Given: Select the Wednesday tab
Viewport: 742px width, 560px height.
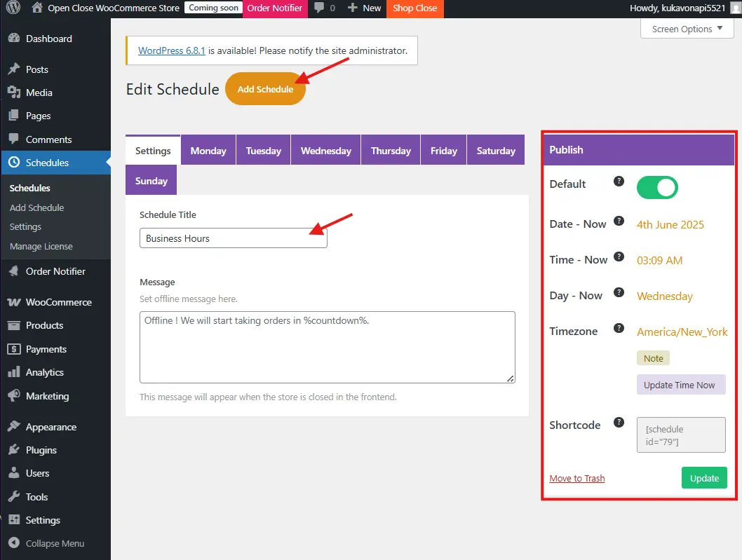Looking at the screenshot, I should pos(326,151).
